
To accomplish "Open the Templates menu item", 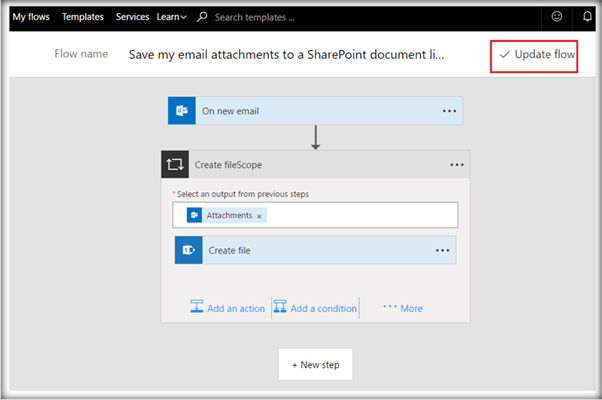I will (x=82, y=17).
